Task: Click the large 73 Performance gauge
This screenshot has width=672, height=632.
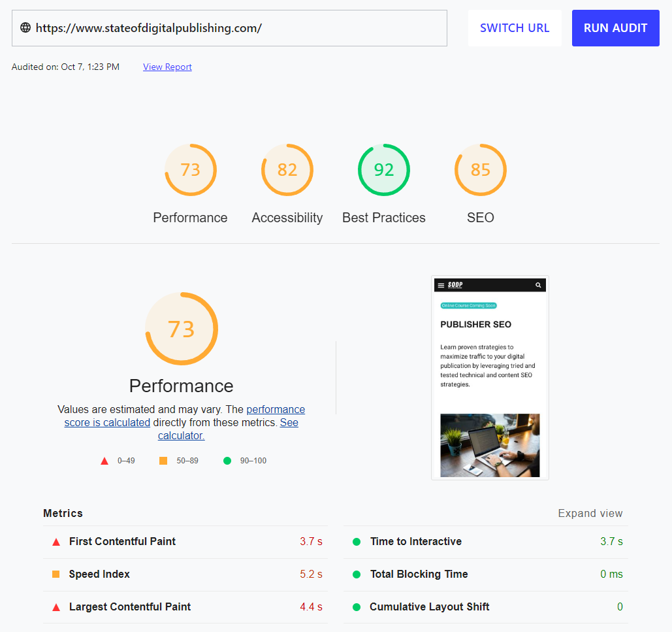Action: click(181, 329)
